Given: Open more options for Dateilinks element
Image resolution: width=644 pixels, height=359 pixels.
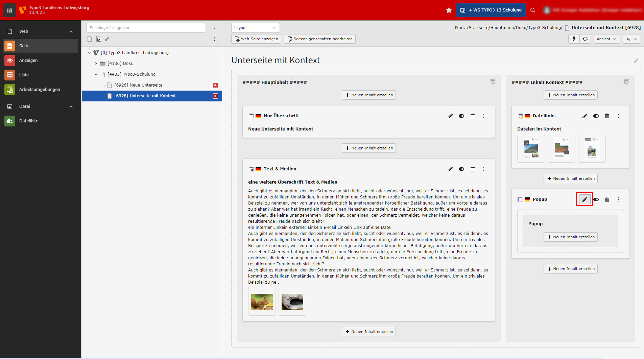Looking at the screenshot, I should [x=618, y=116].
